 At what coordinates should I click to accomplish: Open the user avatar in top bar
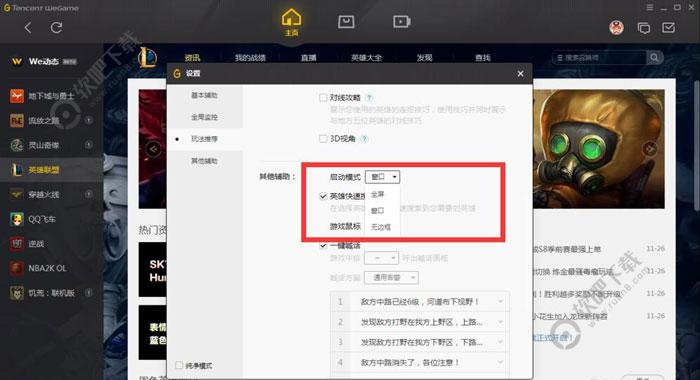click(617, 28)
